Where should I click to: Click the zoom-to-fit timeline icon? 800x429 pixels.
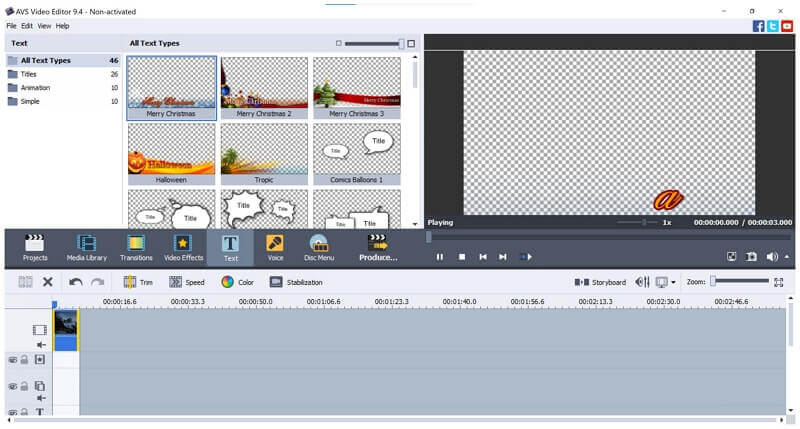point(779,282)
